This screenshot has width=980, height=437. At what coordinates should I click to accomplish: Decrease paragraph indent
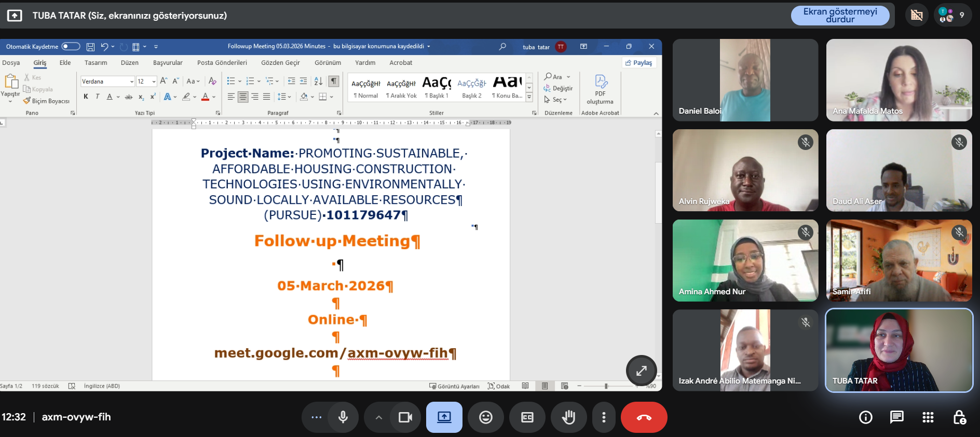coord(291,81)
